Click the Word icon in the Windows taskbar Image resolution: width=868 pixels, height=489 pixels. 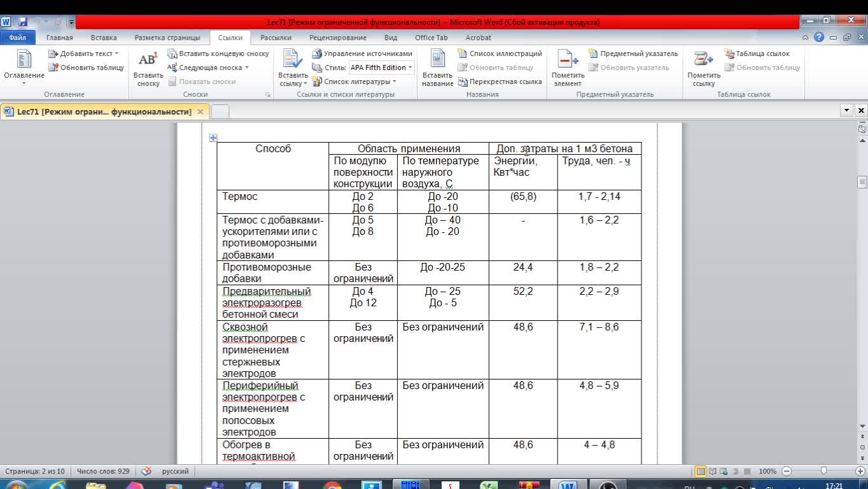pos(568,485)
